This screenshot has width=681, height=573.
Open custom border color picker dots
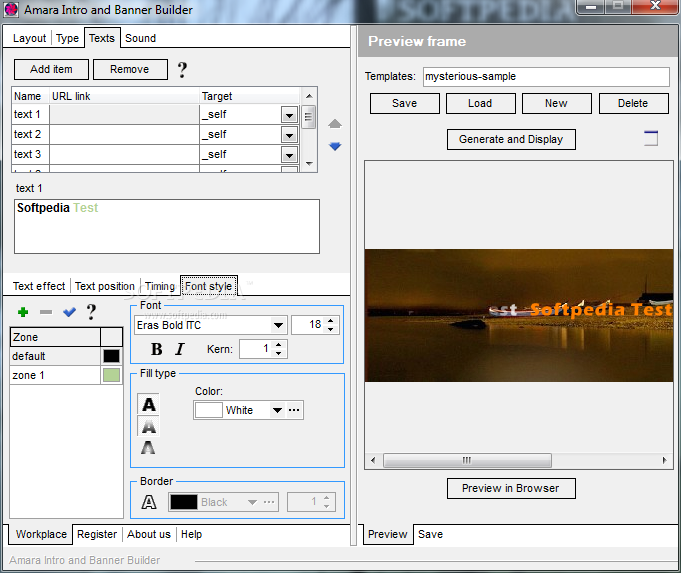[x=269, y=502]
